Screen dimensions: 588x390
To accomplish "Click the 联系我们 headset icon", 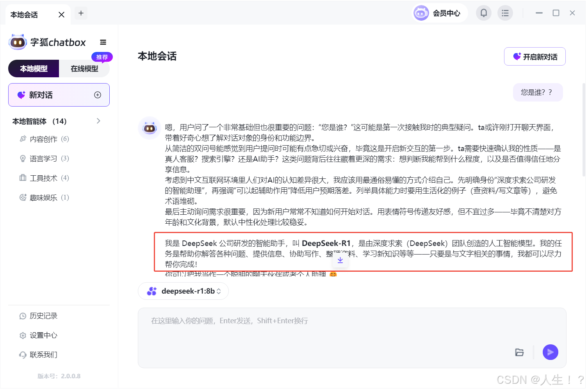I will [x=23, y=355].
